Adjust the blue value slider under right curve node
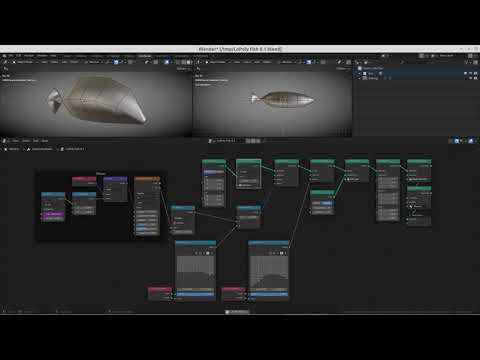This screenshot has width=480, height=360. (269, 294)
